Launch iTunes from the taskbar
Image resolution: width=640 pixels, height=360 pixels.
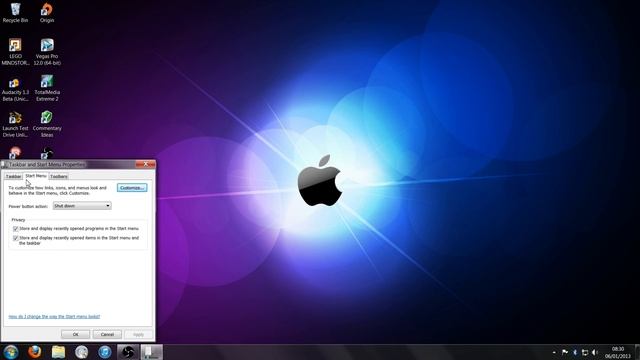click(x=104, y=352)
